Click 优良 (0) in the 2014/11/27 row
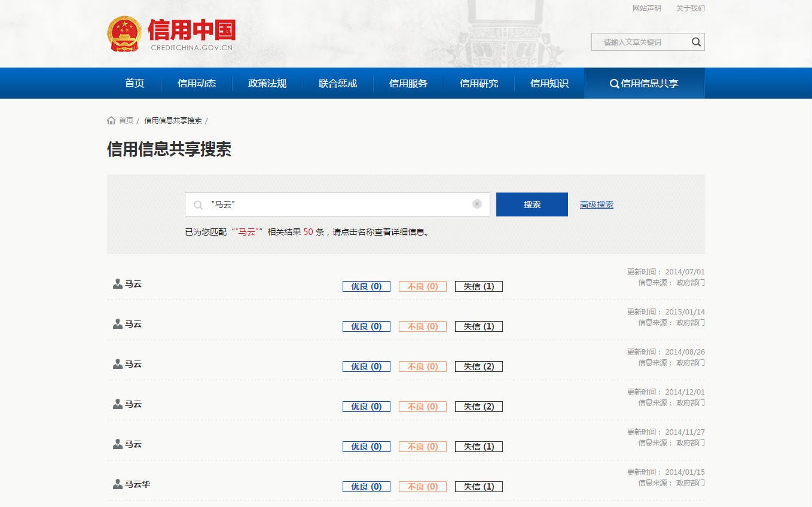This screenshot has width=812, height=507. coord(367,447)
